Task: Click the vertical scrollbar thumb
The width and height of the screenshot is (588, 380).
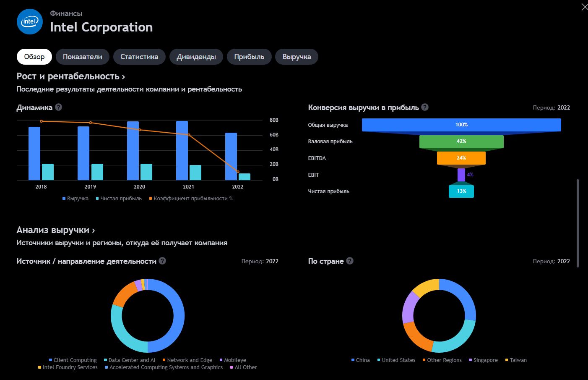Action: pos(578,223)
